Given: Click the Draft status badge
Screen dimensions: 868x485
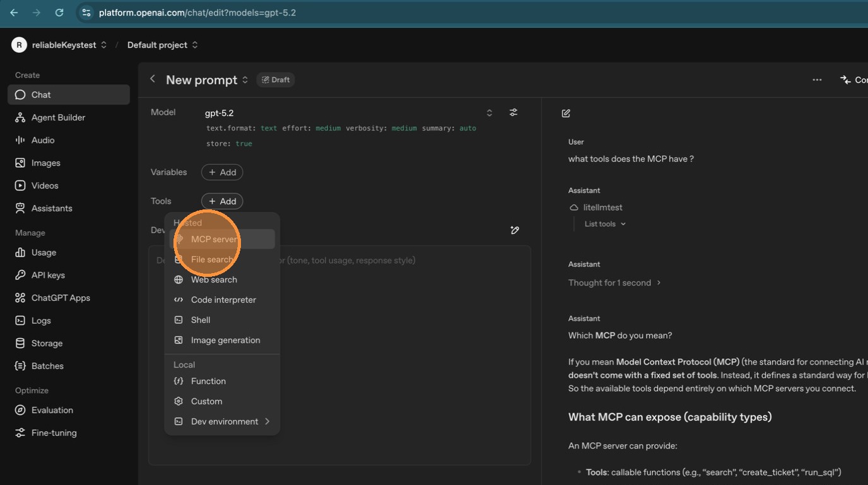Looking at the screenshot, I should click(276, 79).
